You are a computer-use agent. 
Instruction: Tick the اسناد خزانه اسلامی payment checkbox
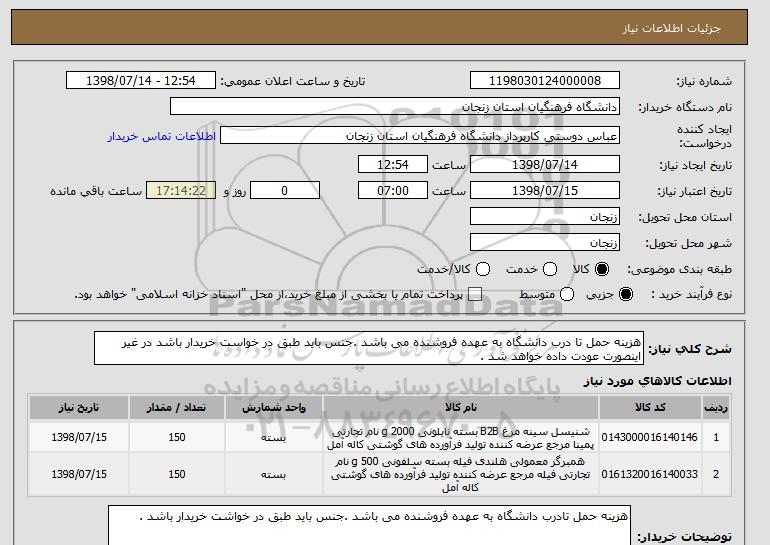(475, 294)
